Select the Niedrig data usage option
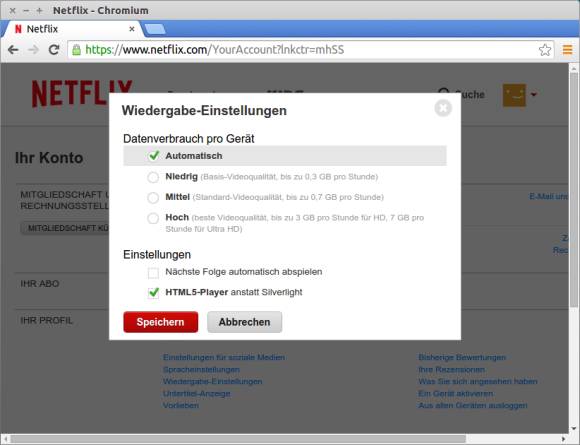The height and width of the screenshot is (445, 580). tap(153, 177)
